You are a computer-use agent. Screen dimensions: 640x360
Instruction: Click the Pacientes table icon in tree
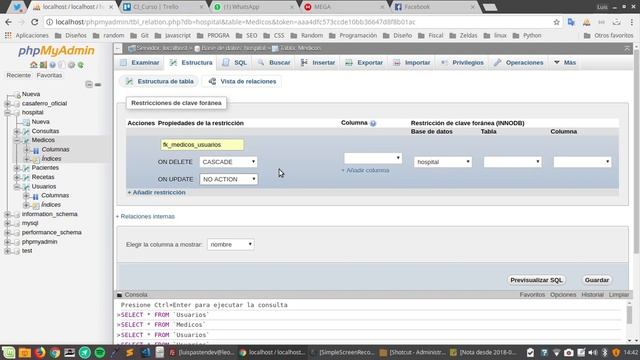pos(26,168)
